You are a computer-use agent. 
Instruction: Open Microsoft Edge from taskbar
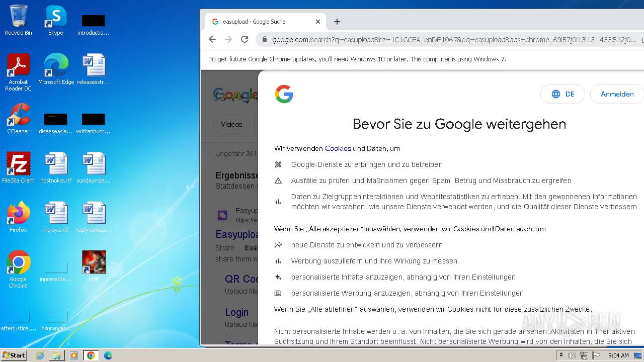(x=108, y=355)
